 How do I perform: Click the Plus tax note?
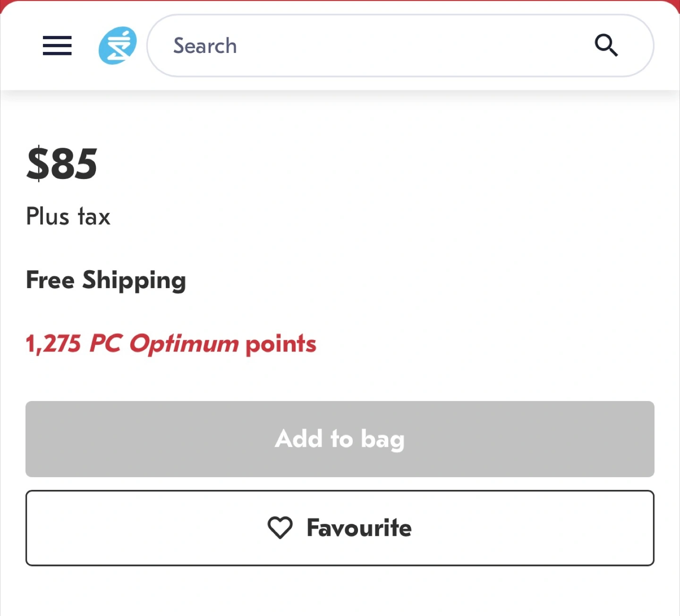[x=68, y=216]
